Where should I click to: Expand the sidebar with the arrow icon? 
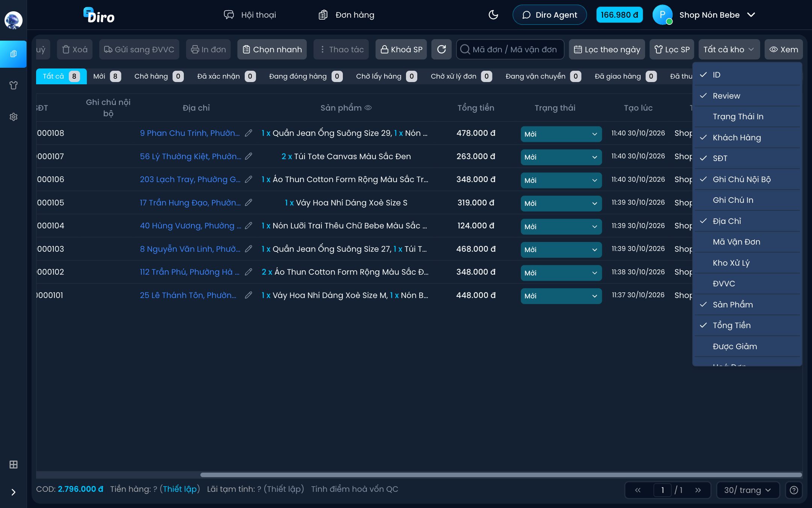tap(14, 492)
